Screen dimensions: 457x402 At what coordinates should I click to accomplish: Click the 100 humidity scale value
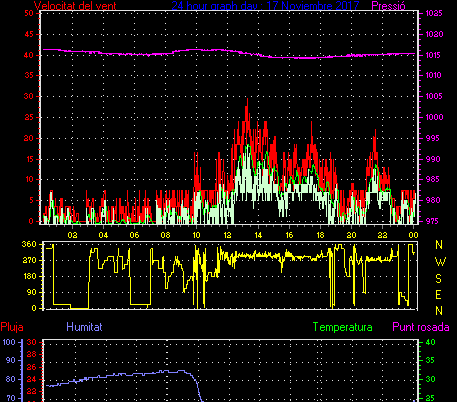coord(9,342)
